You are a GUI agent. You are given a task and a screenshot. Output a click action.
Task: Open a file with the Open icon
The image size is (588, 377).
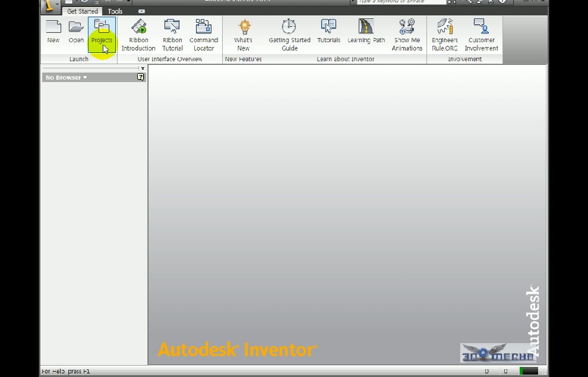coord(76,32)
